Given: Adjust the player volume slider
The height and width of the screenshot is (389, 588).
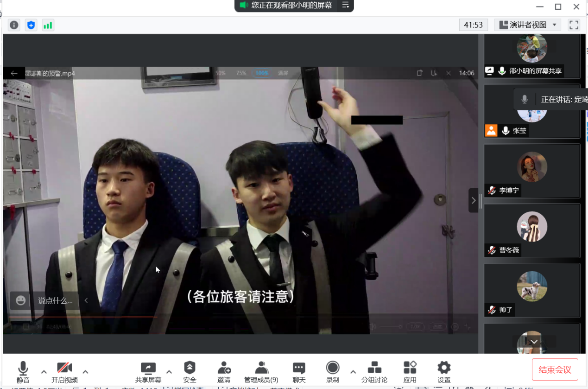Looking at the screenshot, I should pyautogui.click(x=390, y=327).
